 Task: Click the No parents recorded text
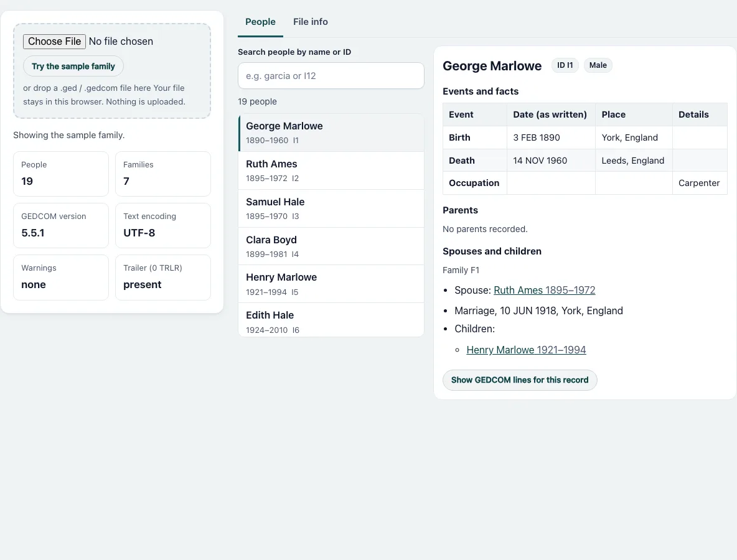(x=485, y=229)
